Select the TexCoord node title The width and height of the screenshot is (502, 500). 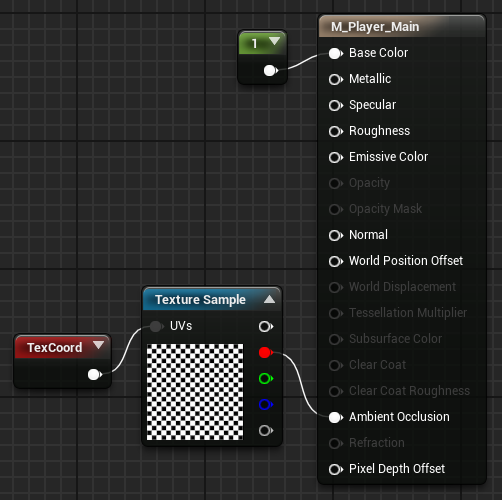(x=55, y=348)
